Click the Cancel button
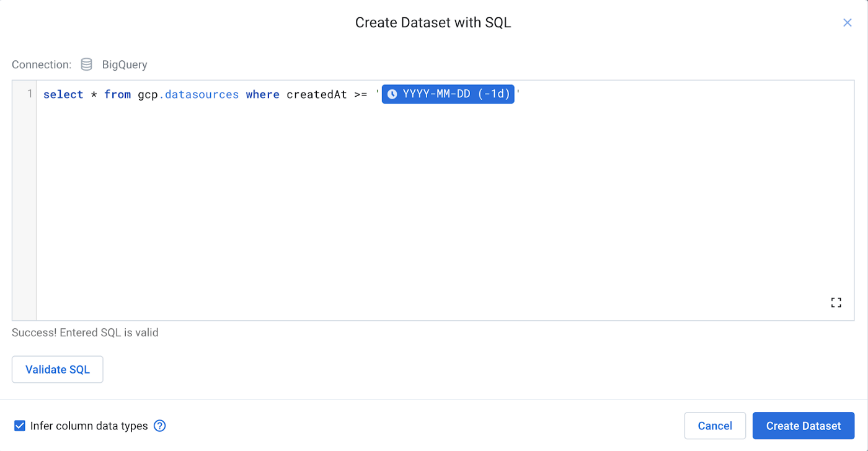 click(x=714, y=426)
